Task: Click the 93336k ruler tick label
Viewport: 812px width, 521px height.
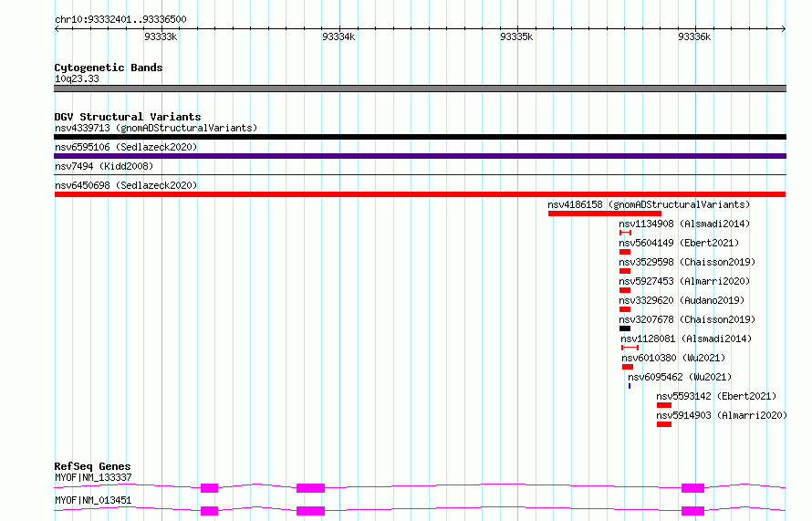Action: (x=694, y=36)
